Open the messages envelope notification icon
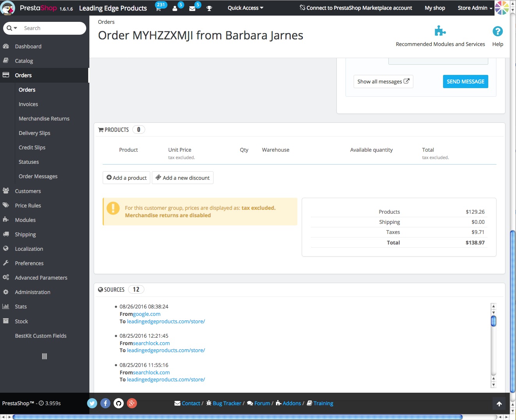The height and width of the screenshot is (420, 516). [x=192, y=8]
